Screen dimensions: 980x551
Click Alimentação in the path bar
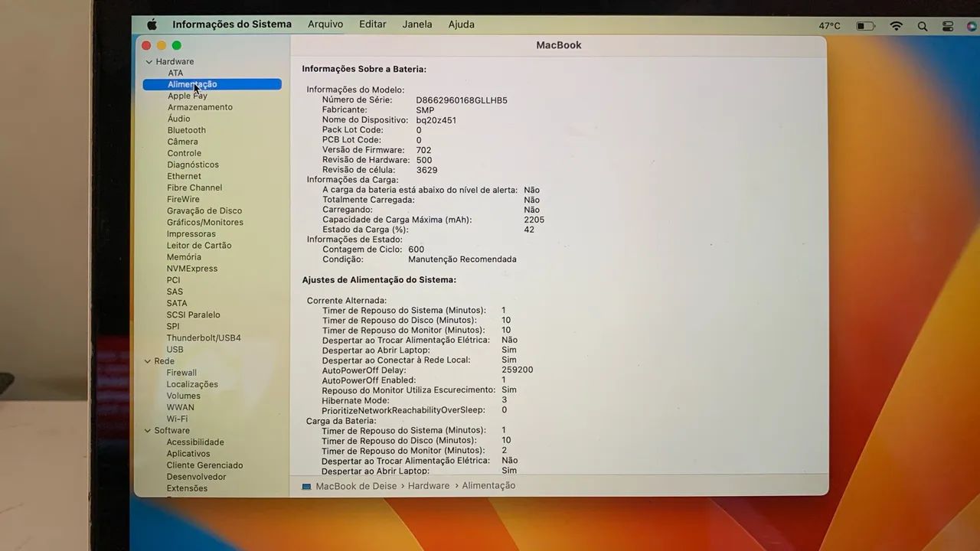(488, 486)
